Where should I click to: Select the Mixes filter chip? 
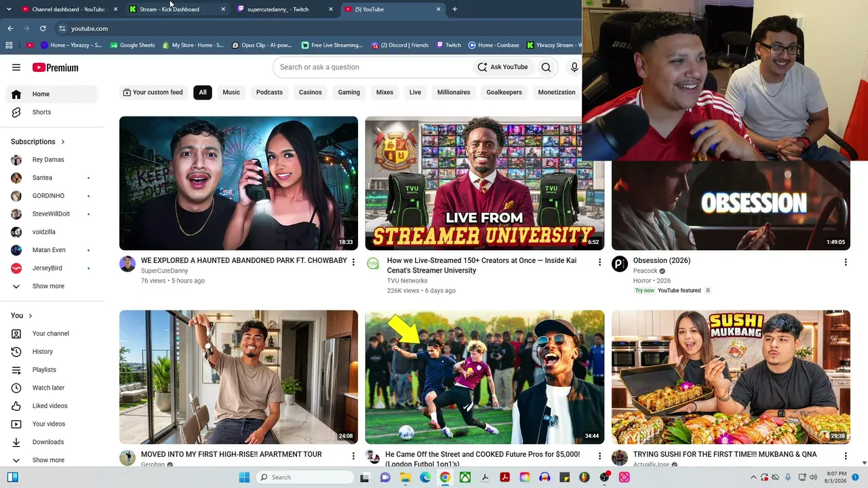click(x=384, y=92)
